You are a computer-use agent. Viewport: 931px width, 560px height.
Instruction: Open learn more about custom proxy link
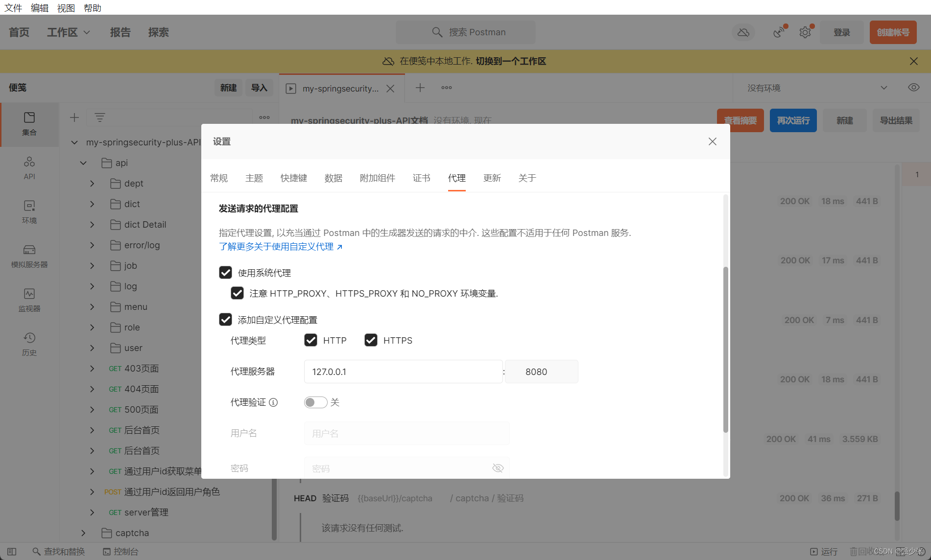click(x=281, y=247)
